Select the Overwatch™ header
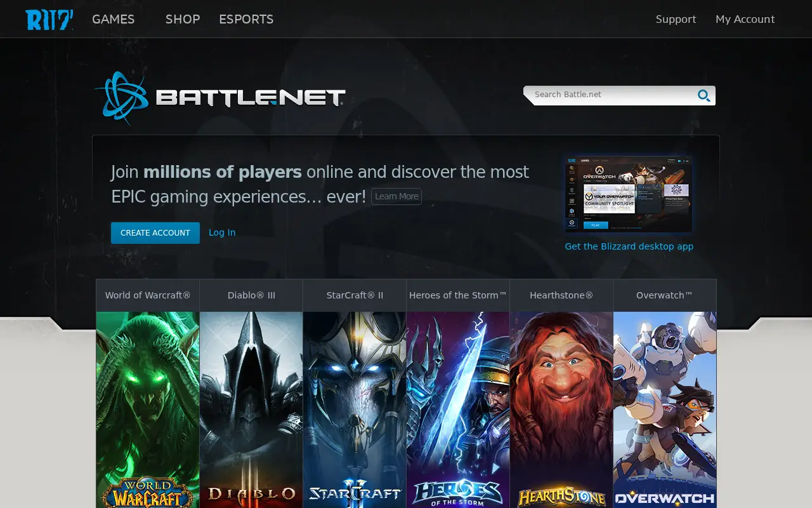Image resolution: width=812 pixels, height=508 pixels. pyautogui.click(x=665, y=295)
